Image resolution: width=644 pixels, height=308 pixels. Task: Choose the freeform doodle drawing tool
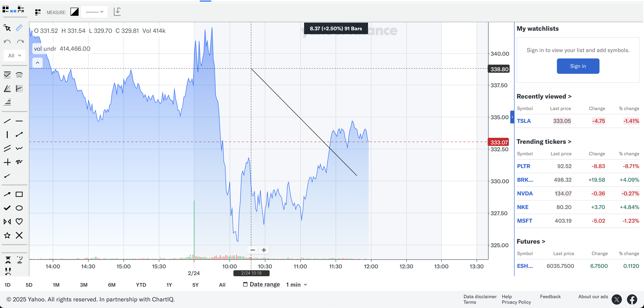(19, 162)
